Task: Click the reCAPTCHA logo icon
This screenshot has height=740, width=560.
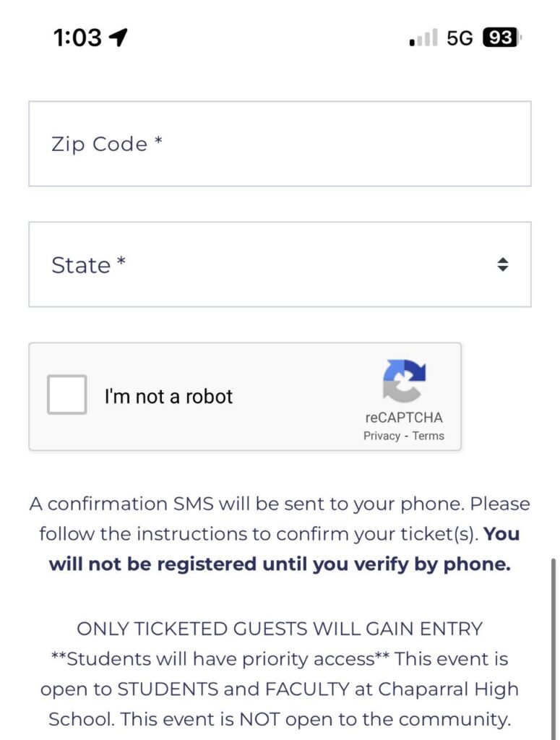Action: pyautogui.click(x=404, y=381)
